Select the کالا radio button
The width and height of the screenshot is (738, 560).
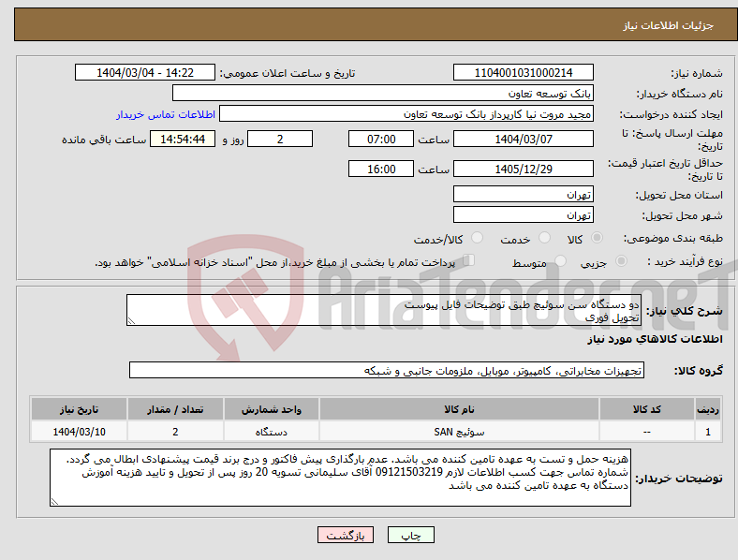click(597, 238)
